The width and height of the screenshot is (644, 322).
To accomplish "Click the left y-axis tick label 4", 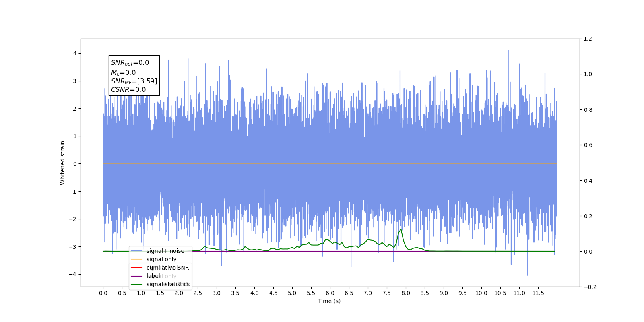I will pyautogui.click(x=75, y=53).
